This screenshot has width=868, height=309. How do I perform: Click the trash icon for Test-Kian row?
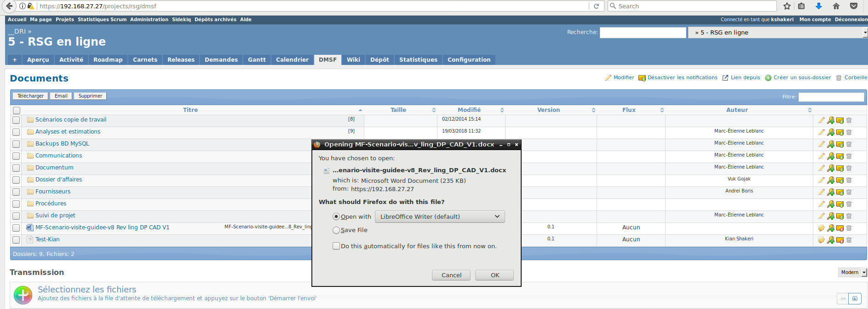tap(849, 240)
